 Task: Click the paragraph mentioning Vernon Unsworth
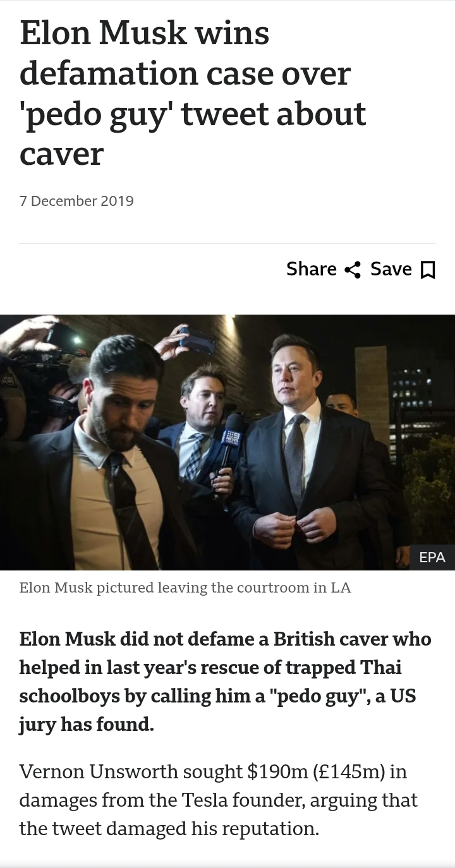[218, 800]
